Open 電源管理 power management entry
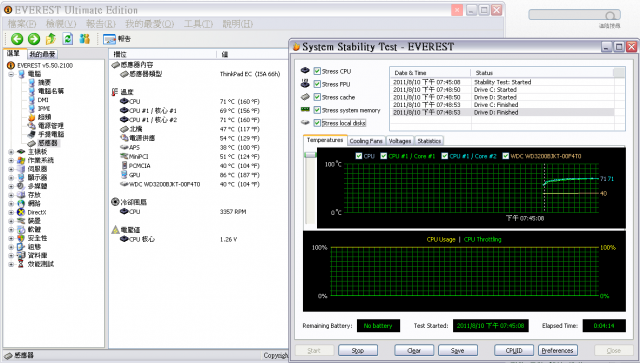Screen dimensions: 640x363 [x=51, y=125]
